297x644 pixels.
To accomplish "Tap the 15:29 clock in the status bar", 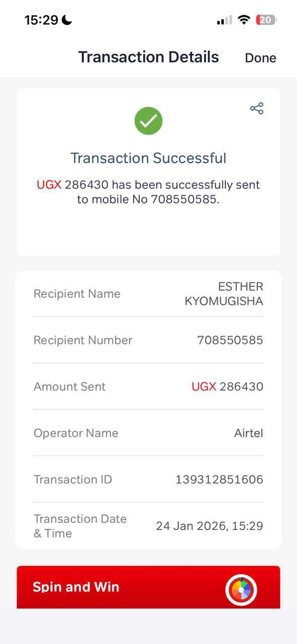I will [41, 20].
